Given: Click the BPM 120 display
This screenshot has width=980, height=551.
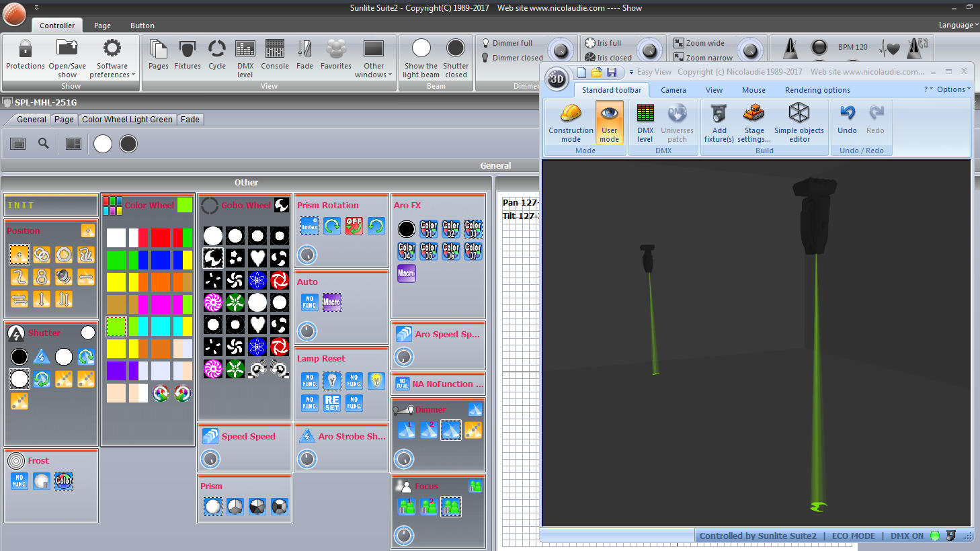Looking at the screenshot, I should pos(852,47).
